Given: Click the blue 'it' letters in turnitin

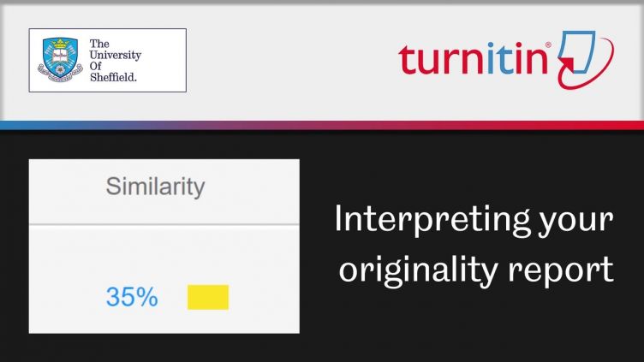Looking at the screenshot, I should point(500,59).
